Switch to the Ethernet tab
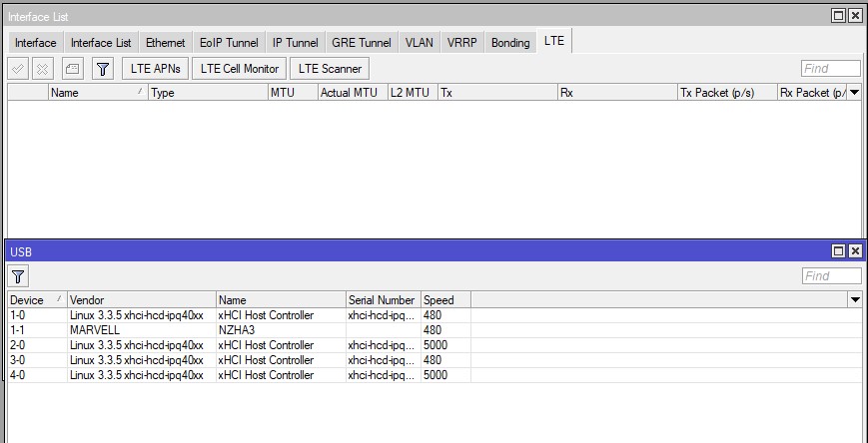 (165, 43)
